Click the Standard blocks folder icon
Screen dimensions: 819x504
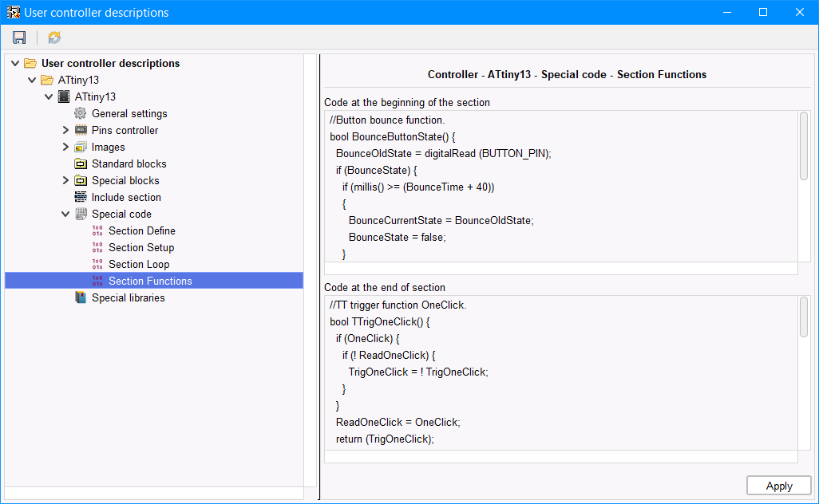coord(81,163)
